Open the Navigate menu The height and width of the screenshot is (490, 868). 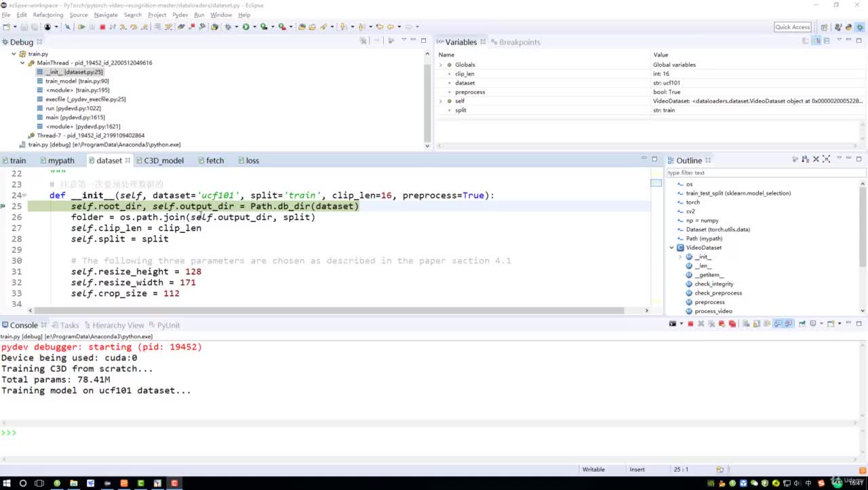(106, 14)
